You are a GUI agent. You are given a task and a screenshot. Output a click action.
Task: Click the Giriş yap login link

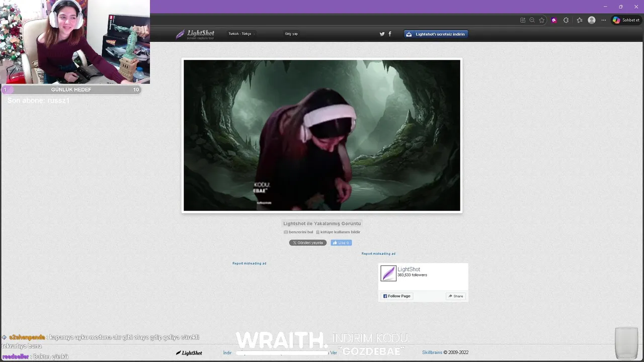(291, 34)
